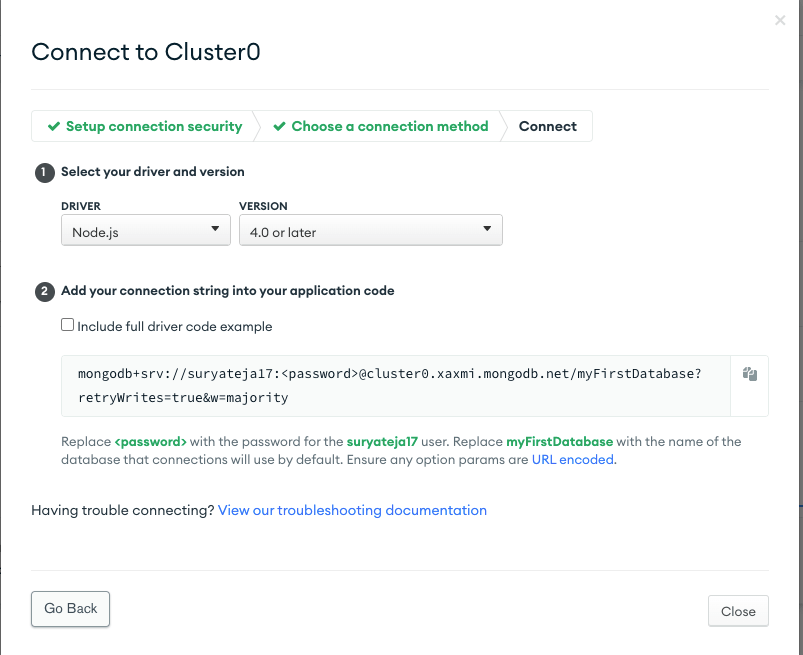Click the Include full driver code example label

[175, 326]
